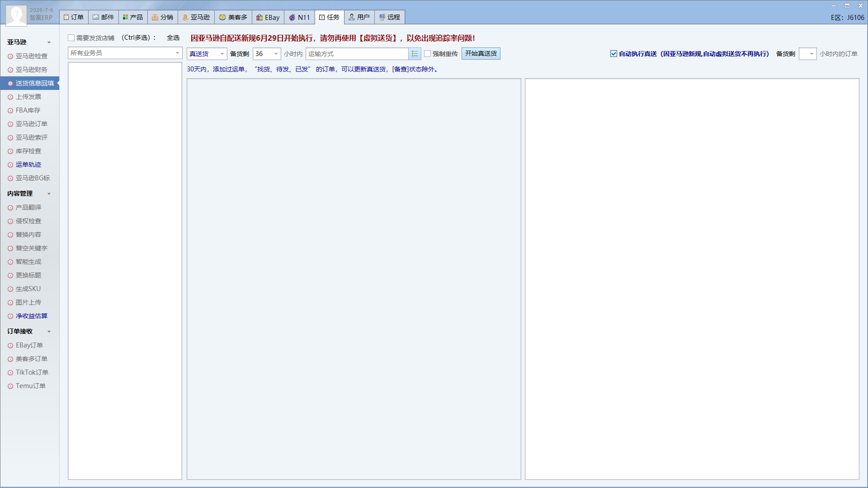Screen dimensions: 868x488
Task: Open Temu订单 in the sidebar
Action: [x=30, y=386]
